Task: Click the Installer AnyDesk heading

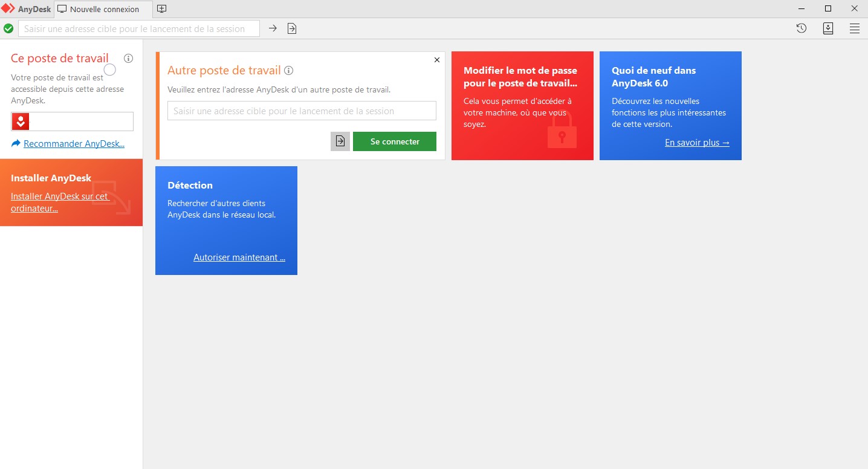Action: coord(51,178)
